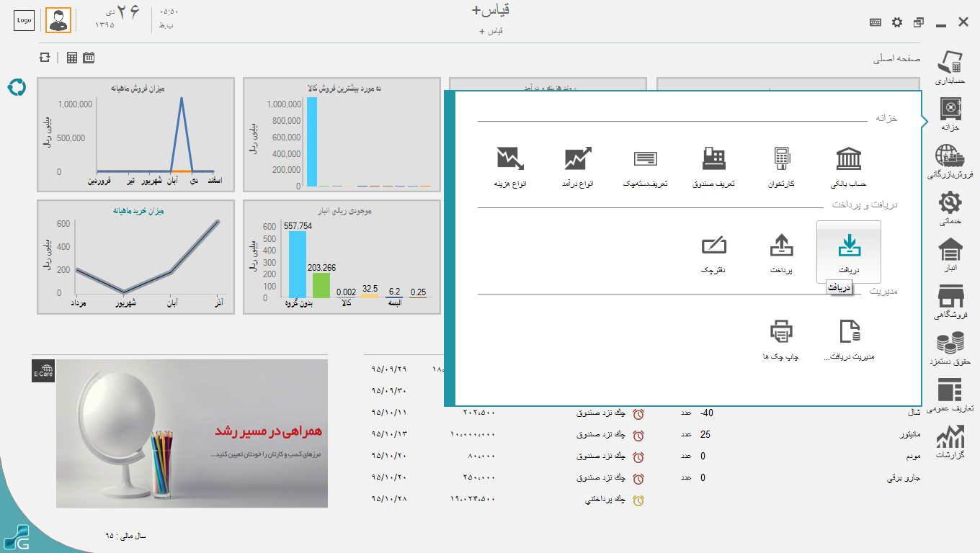Open the on-screen keyboard icon
980x553 pixels.
pos(876,22)
